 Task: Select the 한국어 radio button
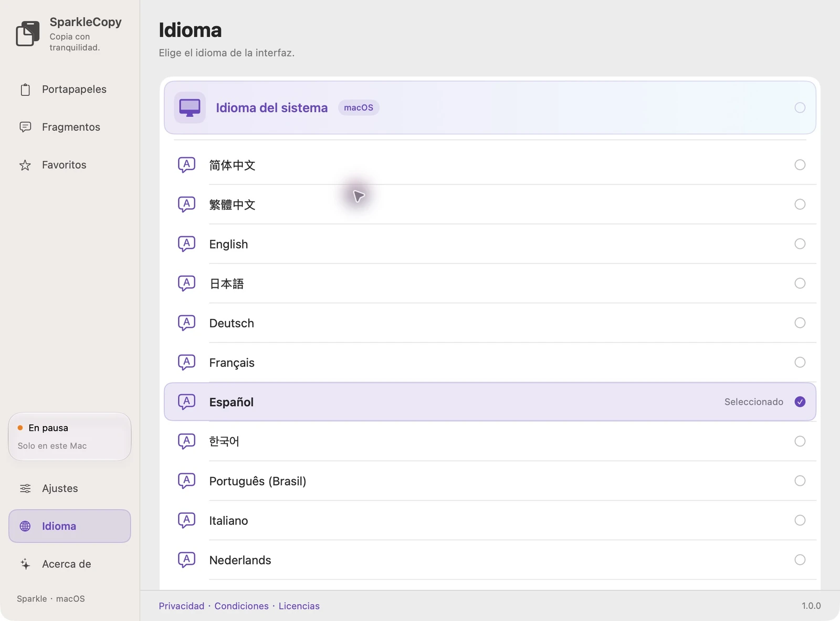click(800, 441)
